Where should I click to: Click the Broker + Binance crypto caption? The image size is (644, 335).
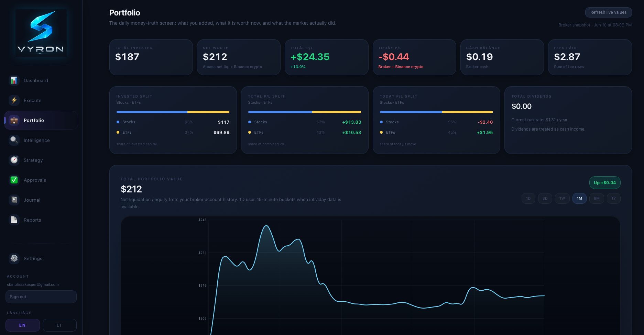[401, 67]
